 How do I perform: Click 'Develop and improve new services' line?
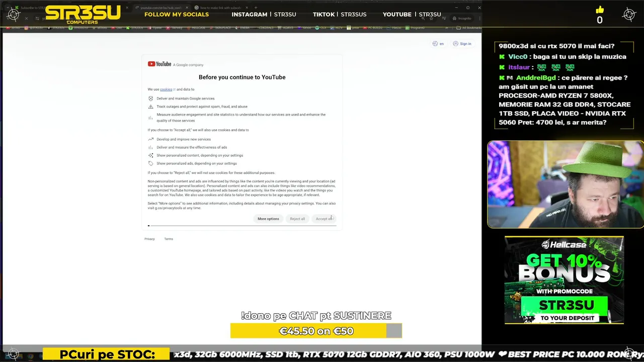(184, 139)
